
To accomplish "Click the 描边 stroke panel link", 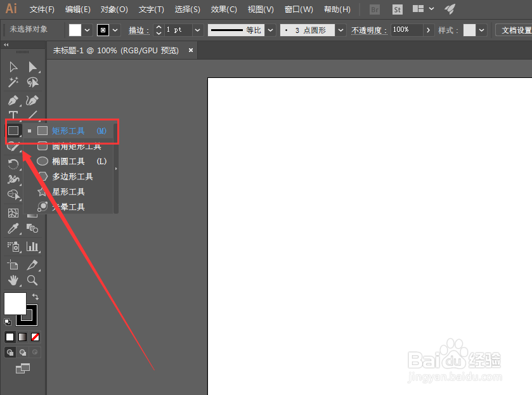I will 139,30.
